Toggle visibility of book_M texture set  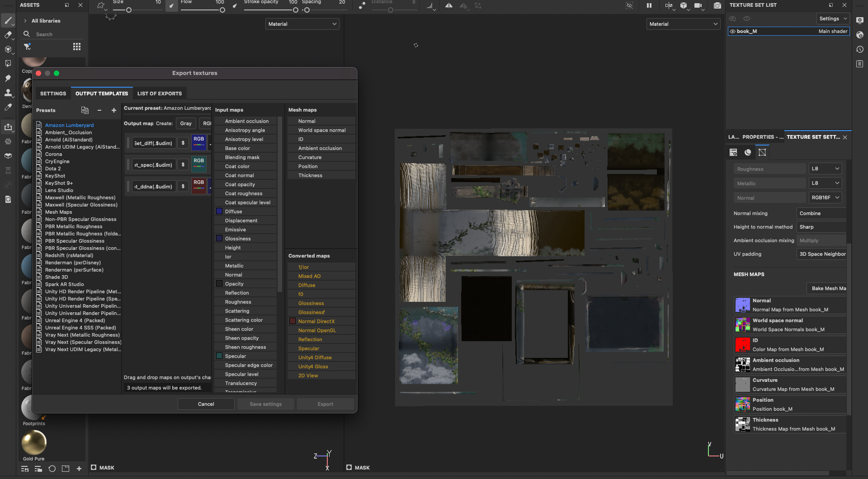[x=732, y=31]
